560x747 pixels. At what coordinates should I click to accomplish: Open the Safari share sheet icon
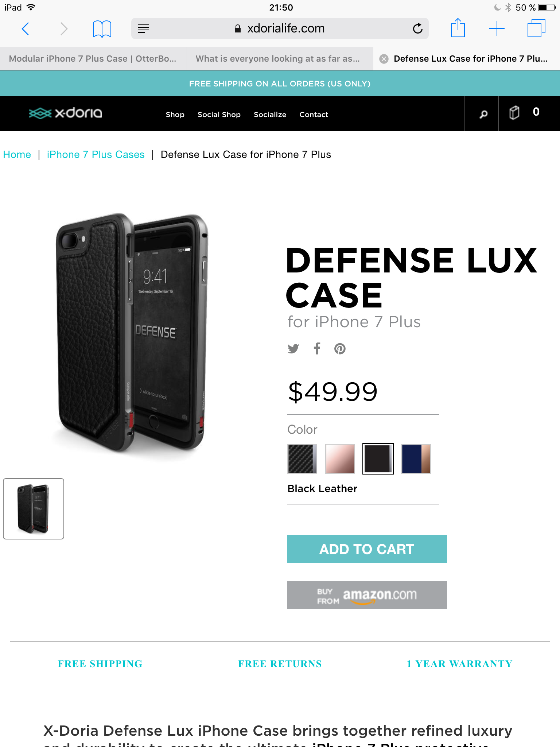point(458,28)
